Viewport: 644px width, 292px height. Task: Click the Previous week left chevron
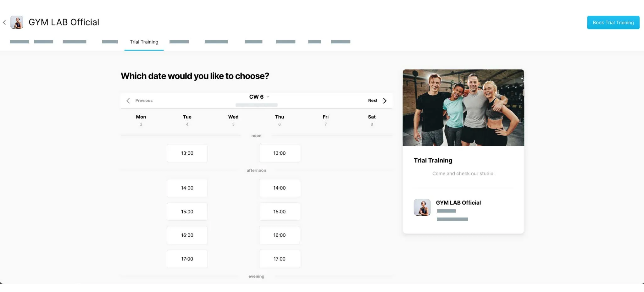click(x=128, y=101)
